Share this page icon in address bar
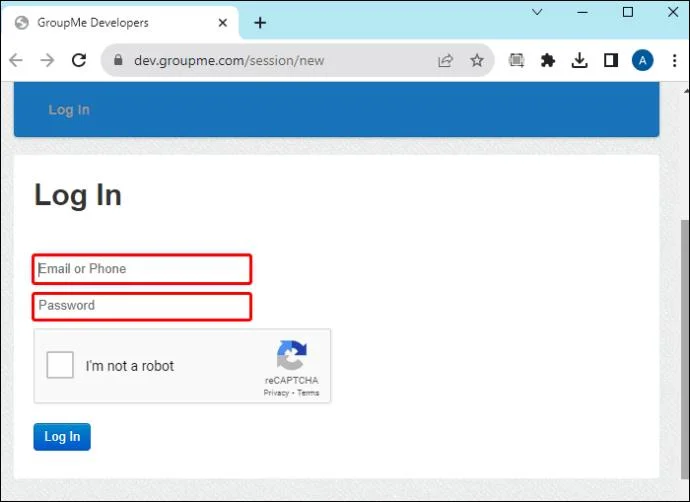This screenshot has width=690, height=502. [445, 60]
